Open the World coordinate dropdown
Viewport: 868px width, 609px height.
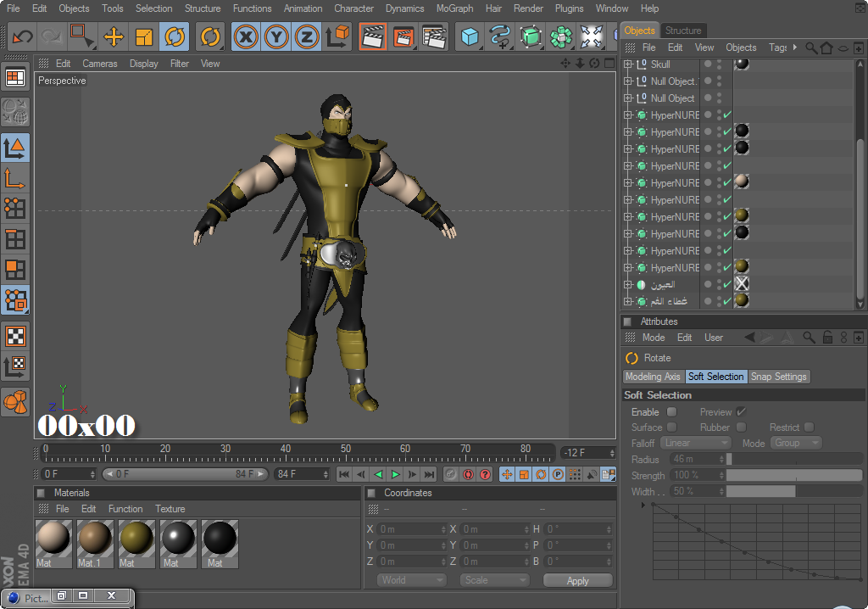[412, 580]
